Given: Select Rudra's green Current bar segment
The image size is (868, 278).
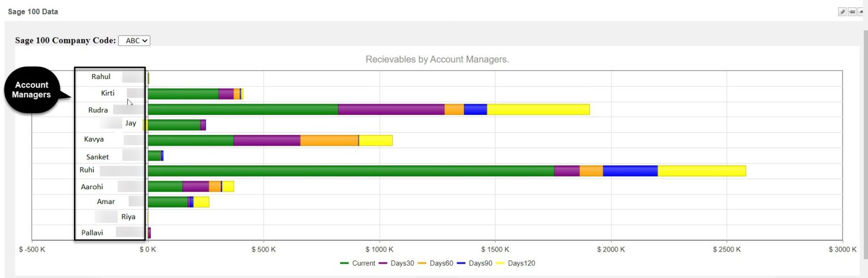Looking at the screenshot, I should 243,110.
